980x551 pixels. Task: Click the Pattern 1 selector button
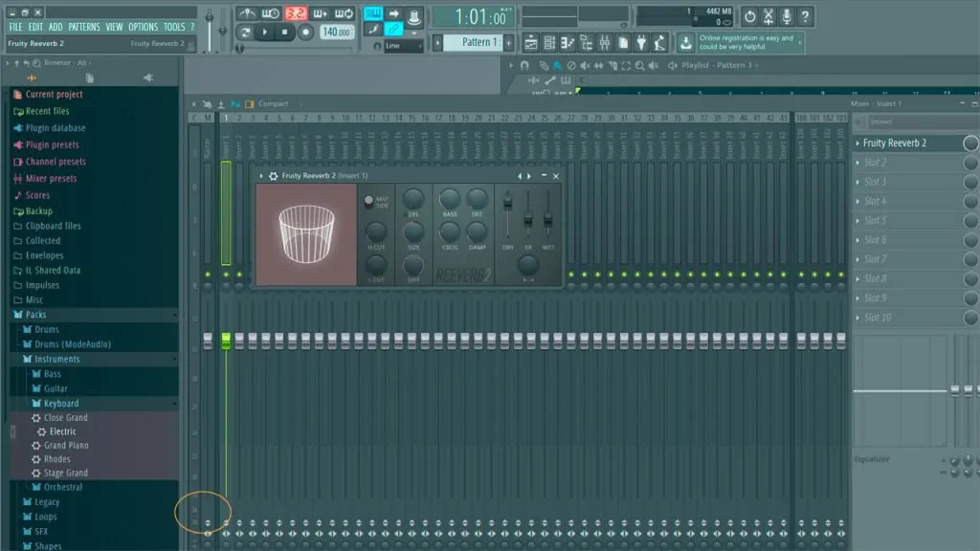[x=479, y=42]
